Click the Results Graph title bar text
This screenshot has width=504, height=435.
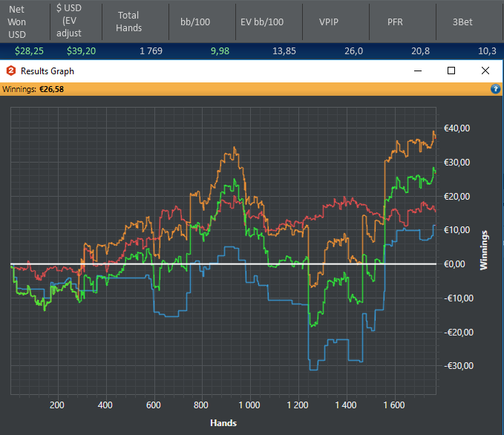coord(48,71)
